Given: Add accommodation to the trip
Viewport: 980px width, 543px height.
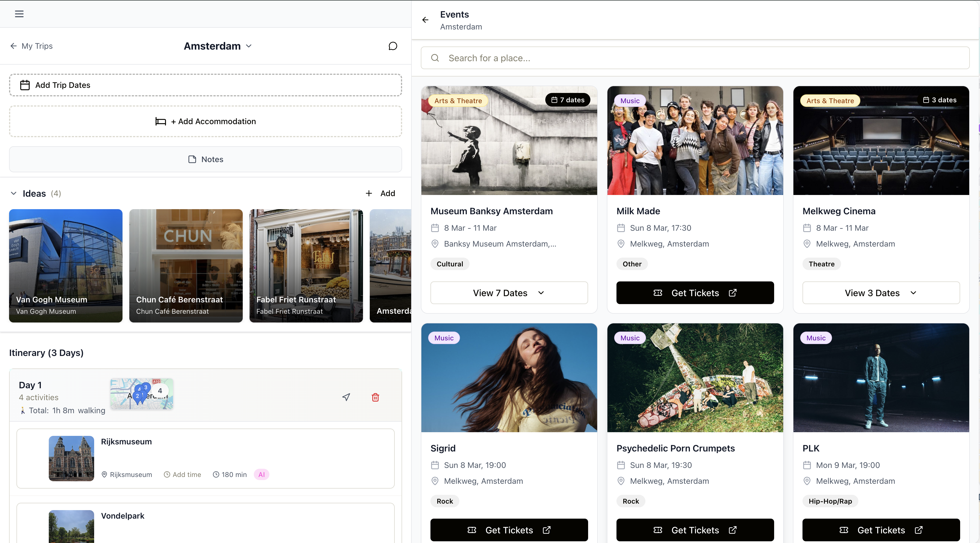Looking at the screenshot, I should click(x=205, y=121).
